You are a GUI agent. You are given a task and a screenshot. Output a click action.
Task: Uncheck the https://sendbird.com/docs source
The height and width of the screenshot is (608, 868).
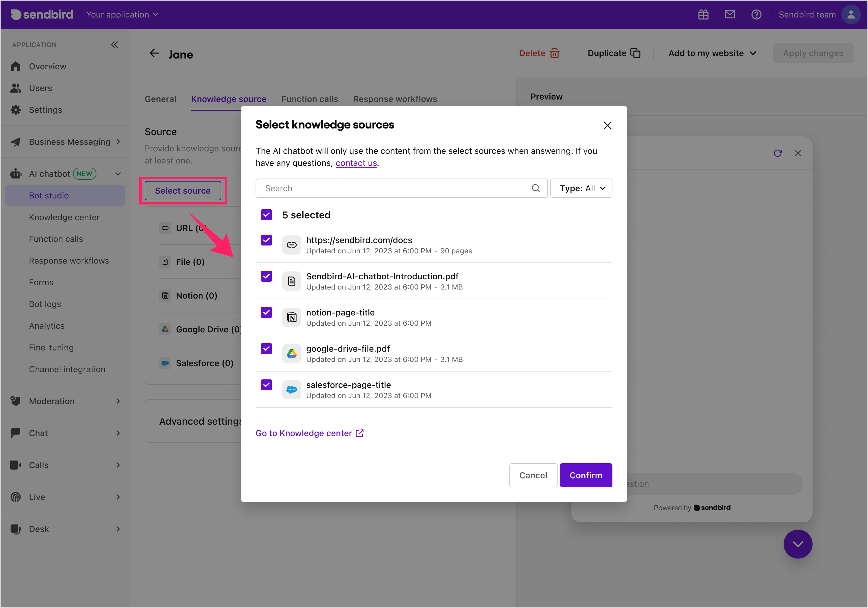[x=266, y=240]
